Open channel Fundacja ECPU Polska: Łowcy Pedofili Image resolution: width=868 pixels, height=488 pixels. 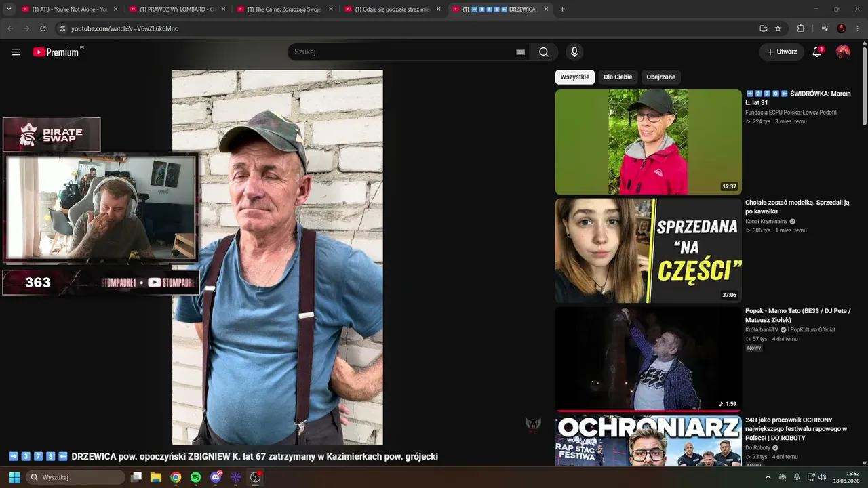click(791, 113)
